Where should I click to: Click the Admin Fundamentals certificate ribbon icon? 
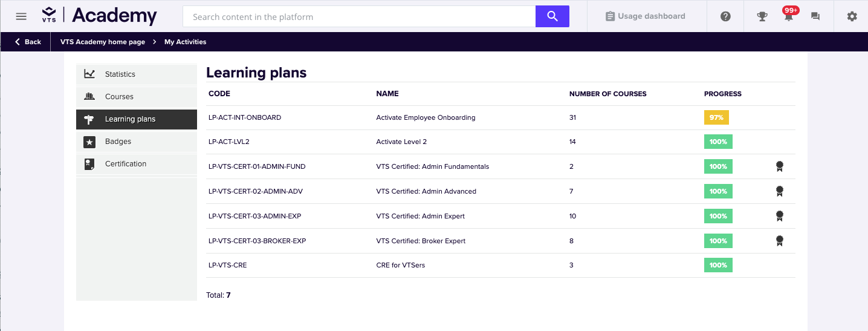[x=780, y=166]
